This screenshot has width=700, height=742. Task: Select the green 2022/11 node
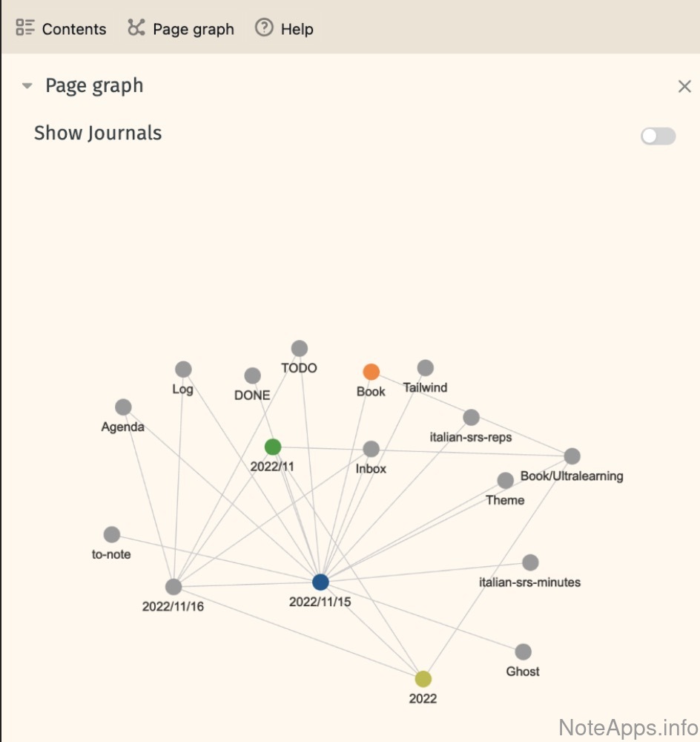pyautogui.click(x=273, y=447)
